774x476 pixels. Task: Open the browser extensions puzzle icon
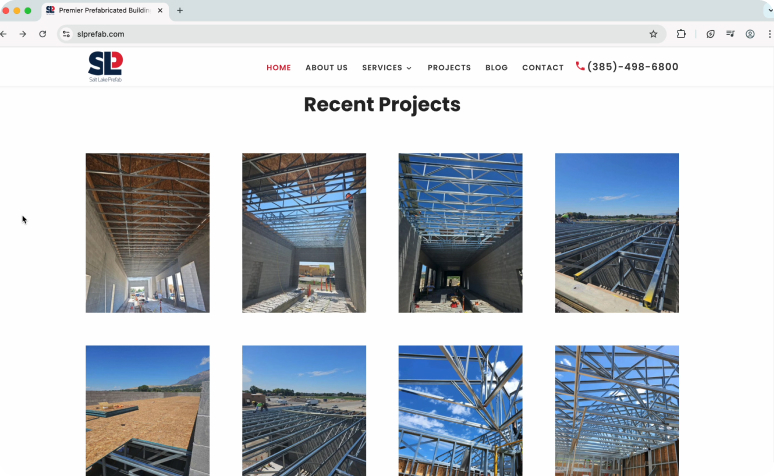(x=681, y=34)
